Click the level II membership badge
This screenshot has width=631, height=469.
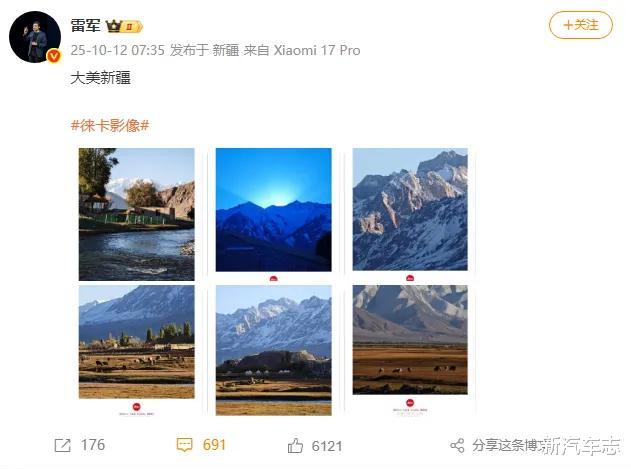click(x=132, y=27)
